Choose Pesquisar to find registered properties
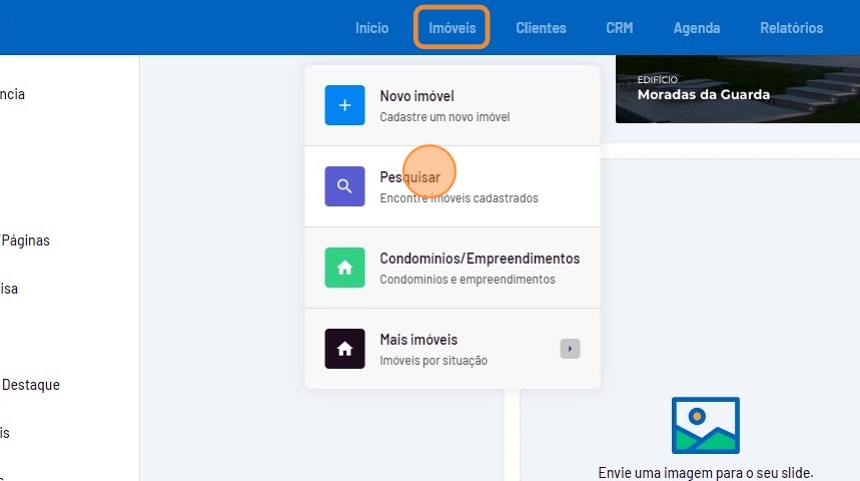This screenshot has width=860, height=481. [410, 177]
